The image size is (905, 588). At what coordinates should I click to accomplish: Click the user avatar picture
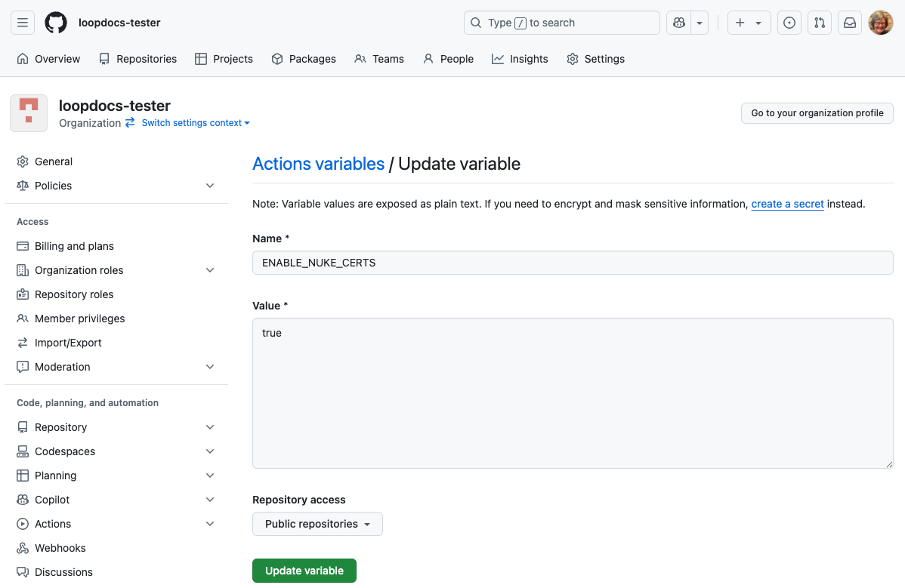[881, 23]
